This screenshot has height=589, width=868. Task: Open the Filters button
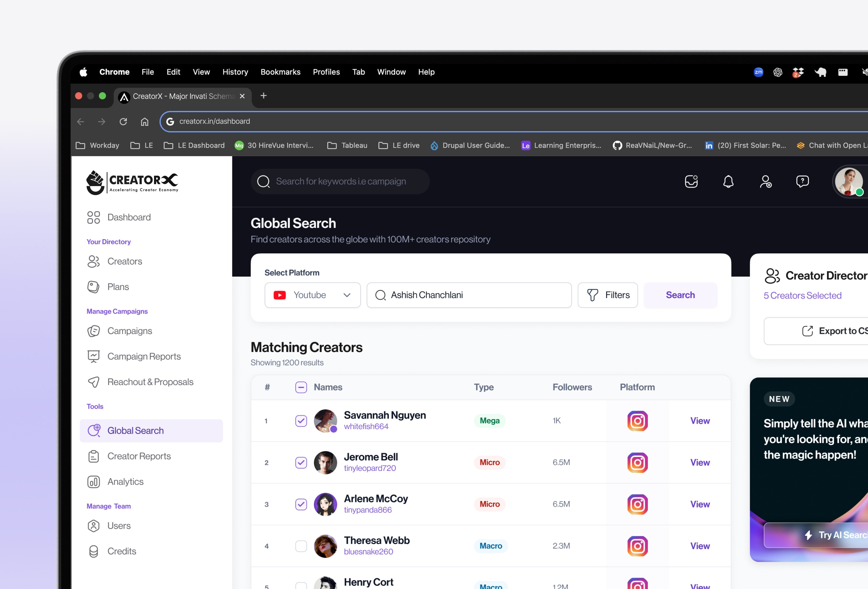[x=608, y=295]
